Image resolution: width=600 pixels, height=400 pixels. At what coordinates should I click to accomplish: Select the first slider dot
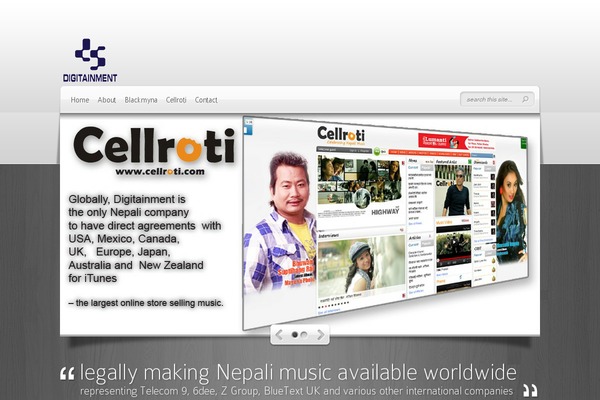[295, 335]
